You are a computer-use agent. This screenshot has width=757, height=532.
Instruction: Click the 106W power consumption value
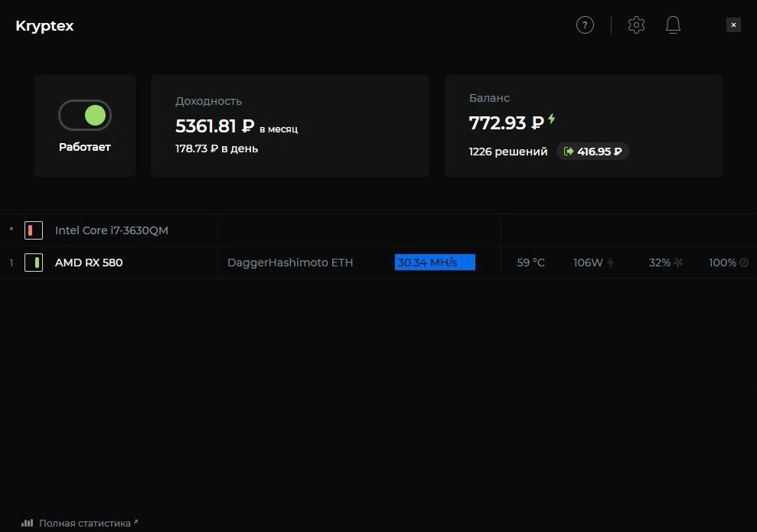588,263
